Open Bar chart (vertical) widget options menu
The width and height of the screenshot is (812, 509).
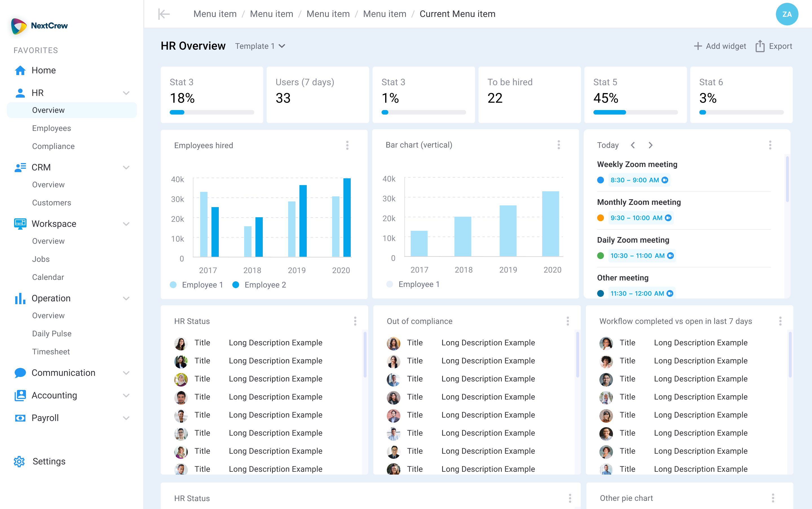pos(558,145)
